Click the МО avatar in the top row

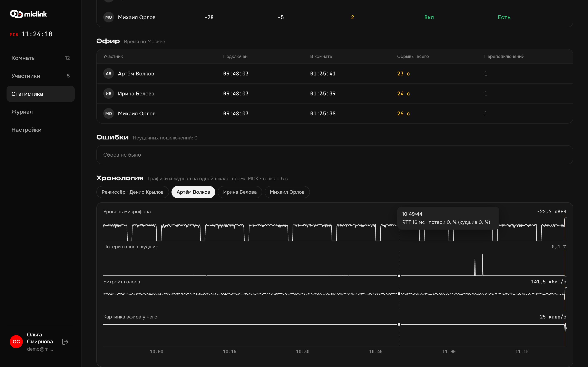[109, 17]
